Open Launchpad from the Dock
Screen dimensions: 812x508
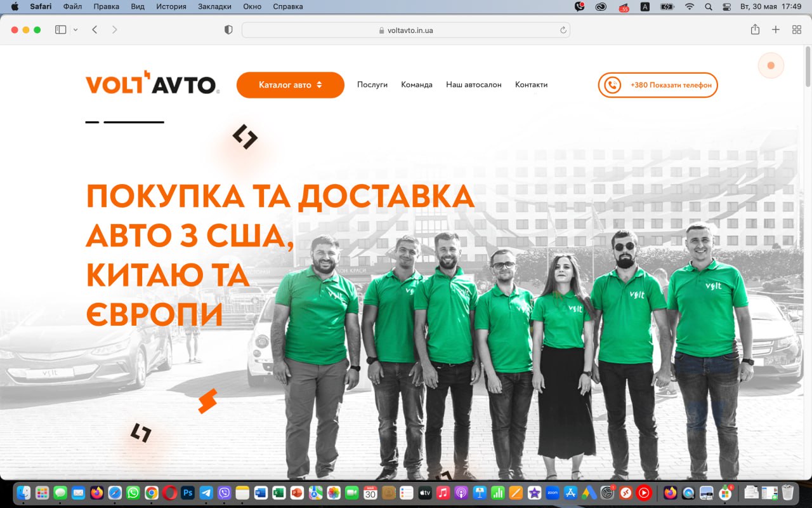click(x=43, y=493)
